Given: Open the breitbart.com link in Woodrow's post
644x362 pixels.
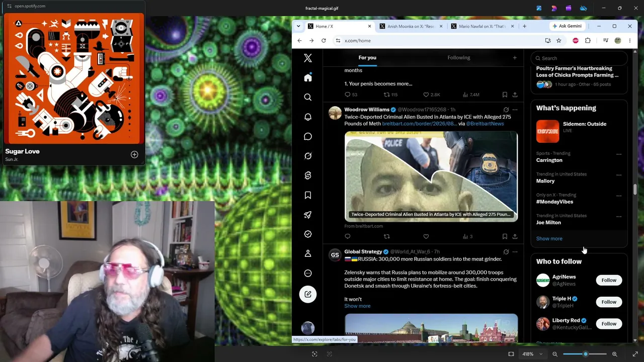Looking at the screenshot, I should (419, 124).
